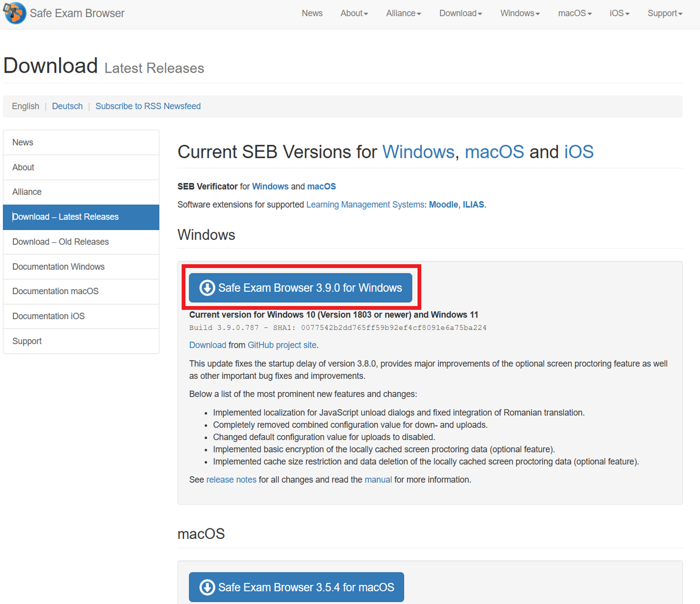Open the release notes link

point(231,480)
